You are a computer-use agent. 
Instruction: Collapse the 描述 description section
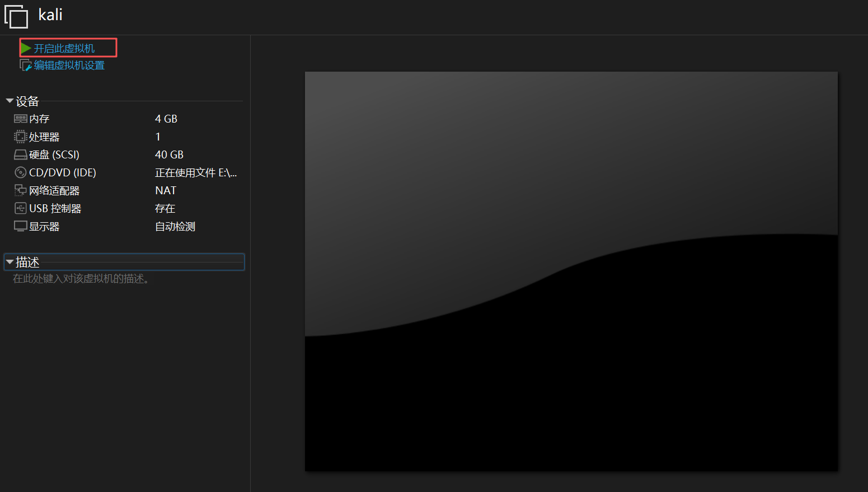click(x=10, y=261)
